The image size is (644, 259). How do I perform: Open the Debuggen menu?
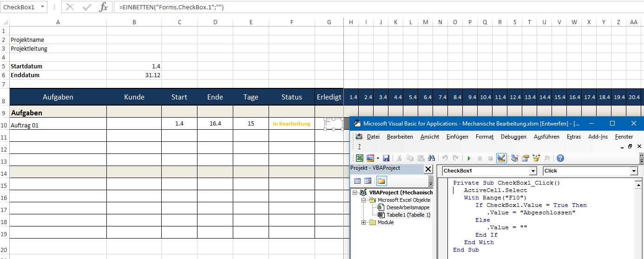pyautogui.click(x=513, y=137)
